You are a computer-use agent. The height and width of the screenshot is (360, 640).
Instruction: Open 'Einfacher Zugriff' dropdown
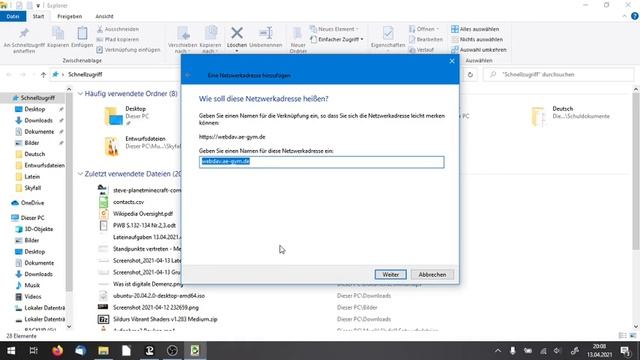337,39
